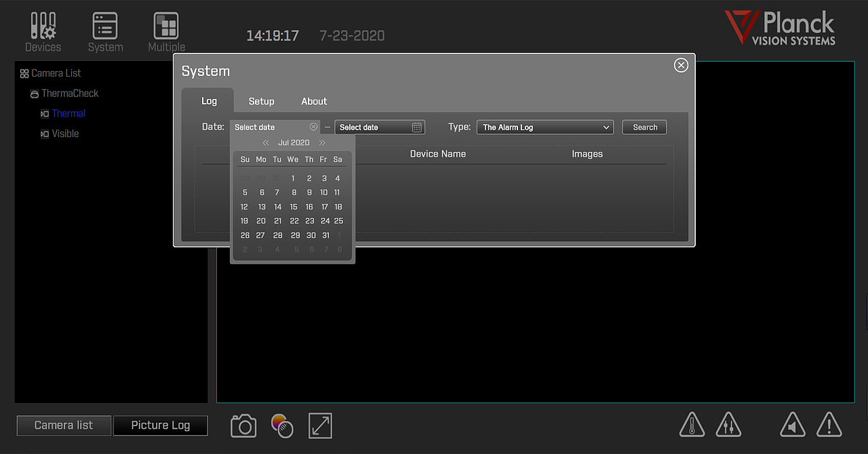
Task: Clear the start date field
Action: tap(313, 127)
